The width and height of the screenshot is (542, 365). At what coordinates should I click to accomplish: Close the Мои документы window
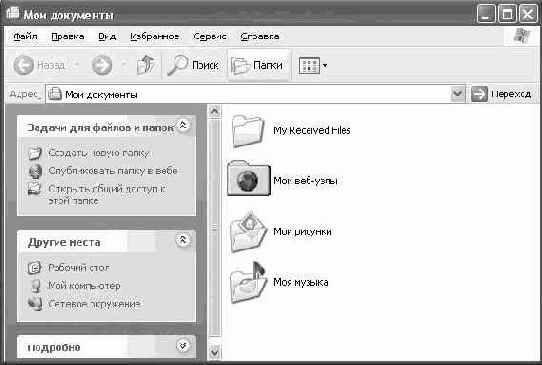(528, 14)
